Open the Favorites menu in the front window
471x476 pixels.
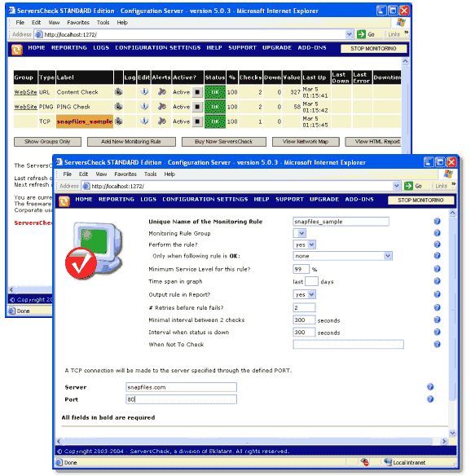[x=125, y=174]
